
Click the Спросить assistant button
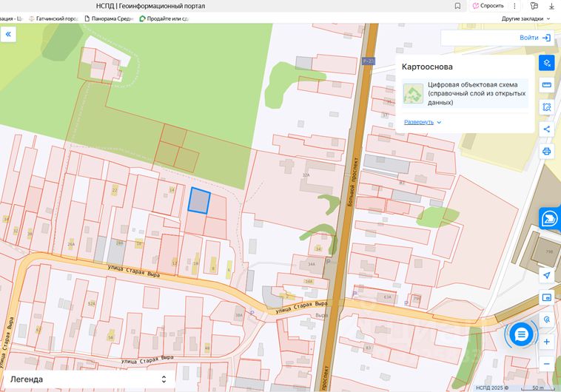488,5
